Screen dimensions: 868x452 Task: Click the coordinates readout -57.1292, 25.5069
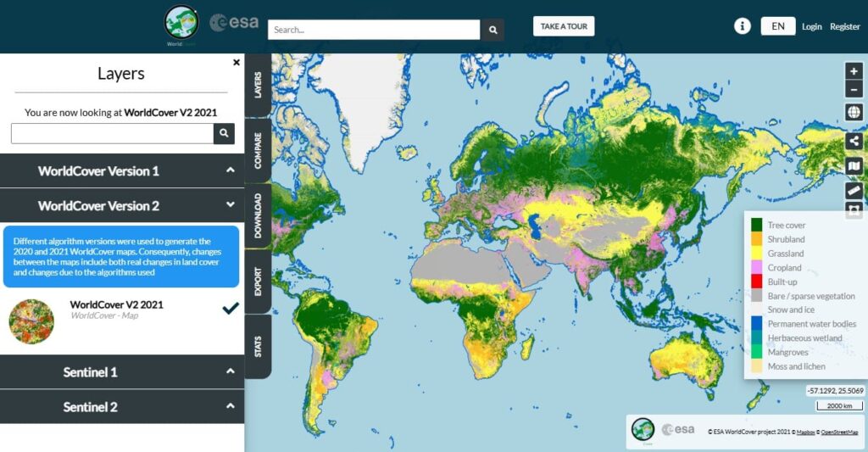tap(835, 390)
